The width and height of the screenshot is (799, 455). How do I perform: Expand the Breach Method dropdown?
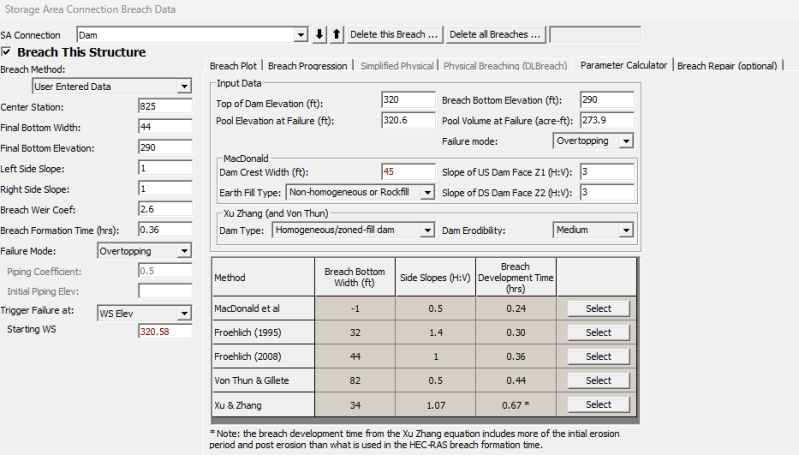pos(183,87)
